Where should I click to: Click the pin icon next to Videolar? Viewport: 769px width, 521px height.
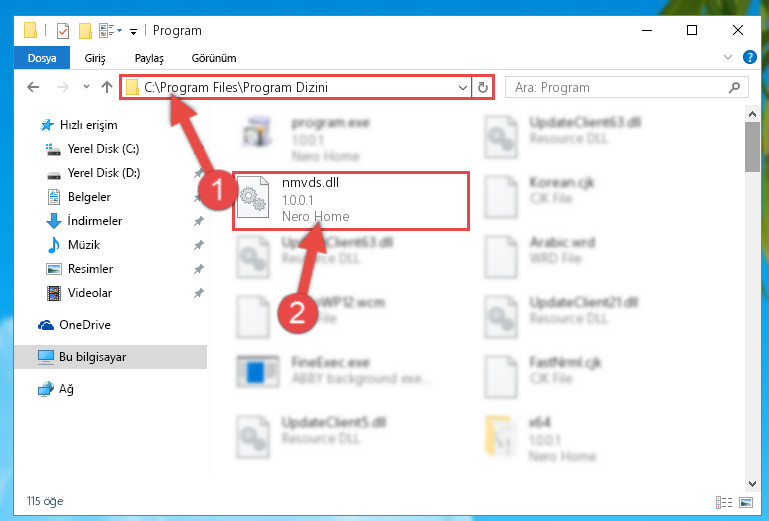click(198, 293)
